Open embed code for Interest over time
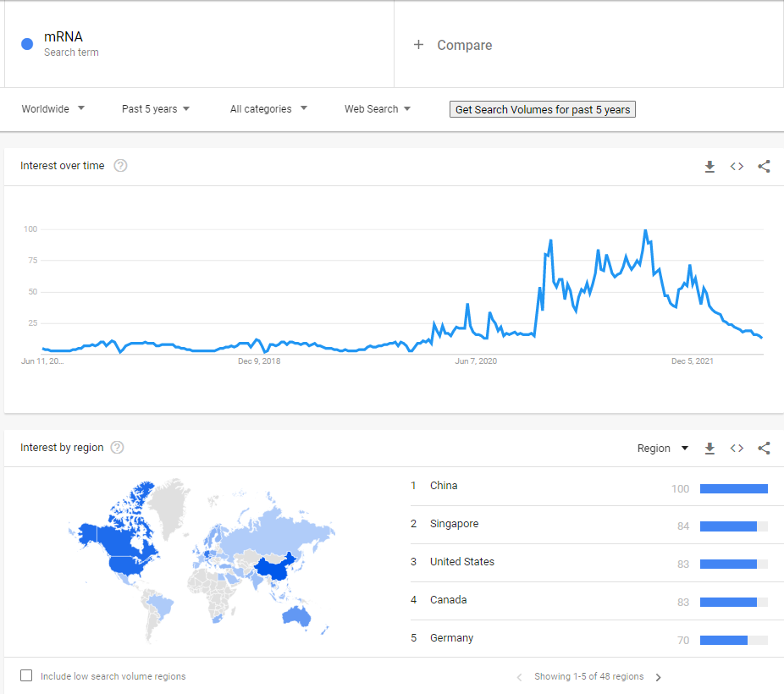This screenshot has width=784, height=694. (737, 167)
